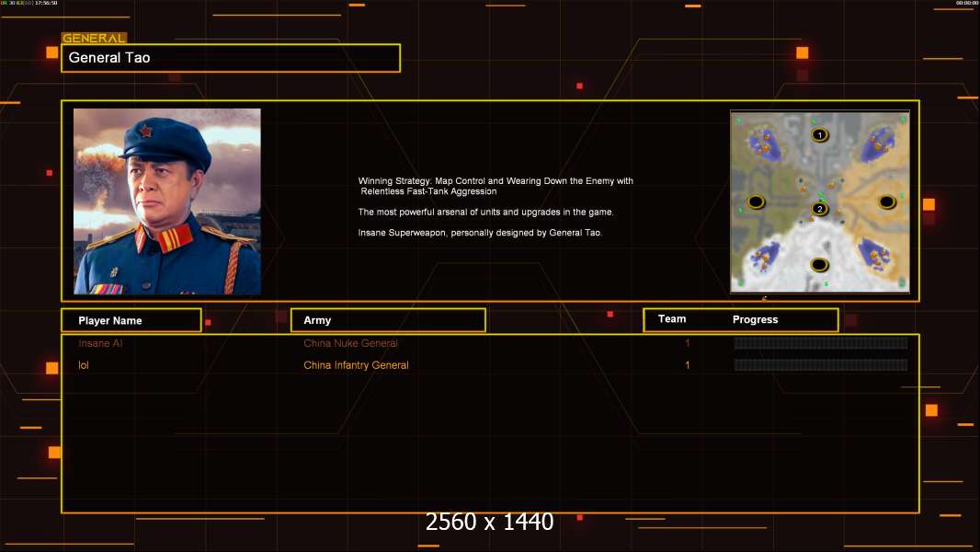Click the lol player loading progress bar
The width and height of the screenshot is (980, 552).
tap(821, 365)
